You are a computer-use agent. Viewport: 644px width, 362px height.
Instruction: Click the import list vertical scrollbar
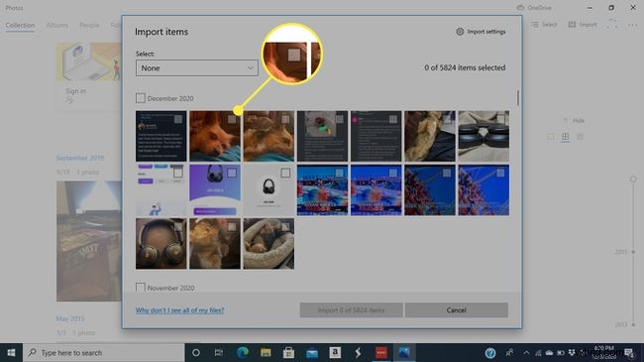pos(518,98)
